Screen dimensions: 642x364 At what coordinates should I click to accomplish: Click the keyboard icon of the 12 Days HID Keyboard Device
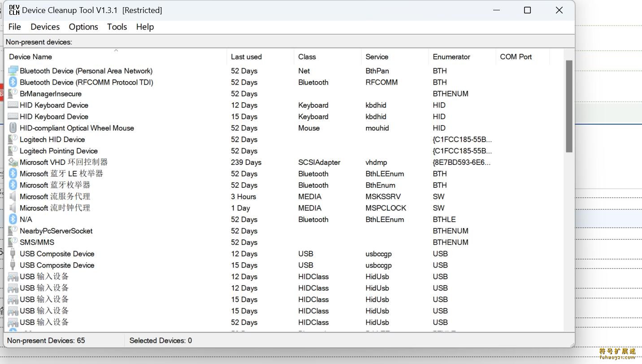13,105
